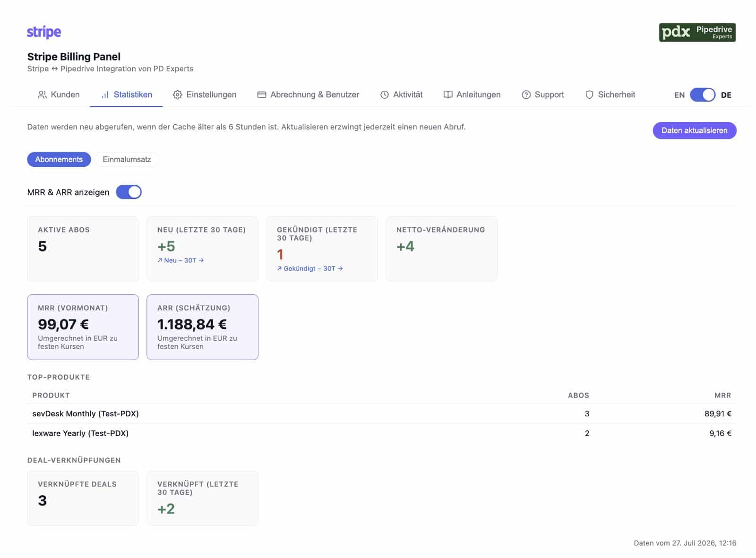Open the Gekündigt – 30T link
The width and height of the screenshot is (756, 558).
(310, 268)
